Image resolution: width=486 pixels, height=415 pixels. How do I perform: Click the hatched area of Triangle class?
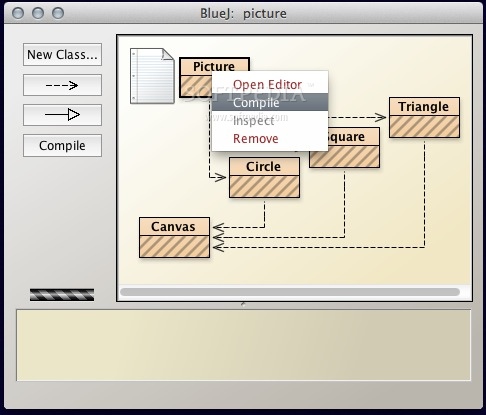[424, 127]
